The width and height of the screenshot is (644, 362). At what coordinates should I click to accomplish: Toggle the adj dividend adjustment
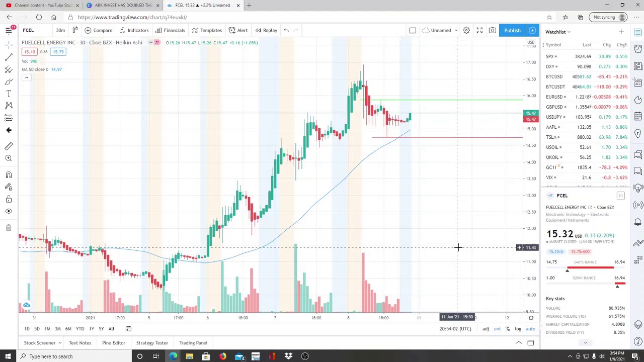click(x=486, y=329)
